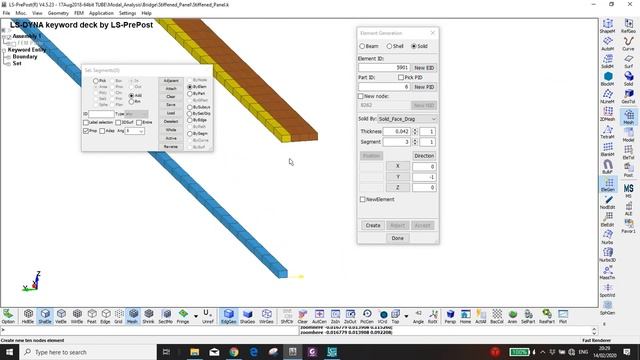Click the Direction button

[424, 156]
